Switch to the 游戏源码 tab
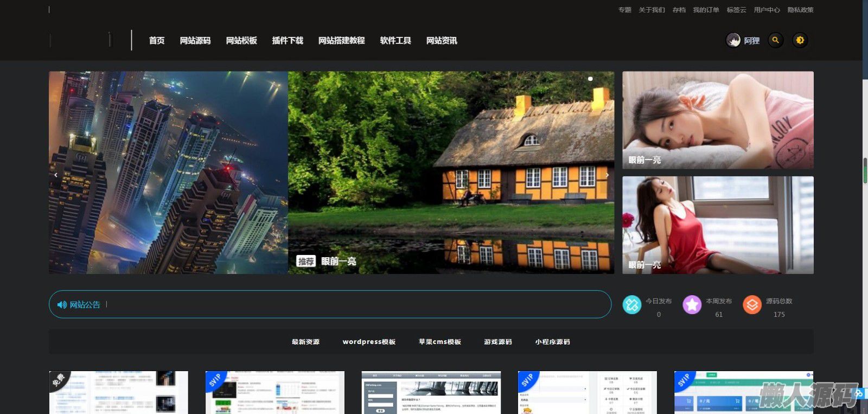 (x=497, y=342)
